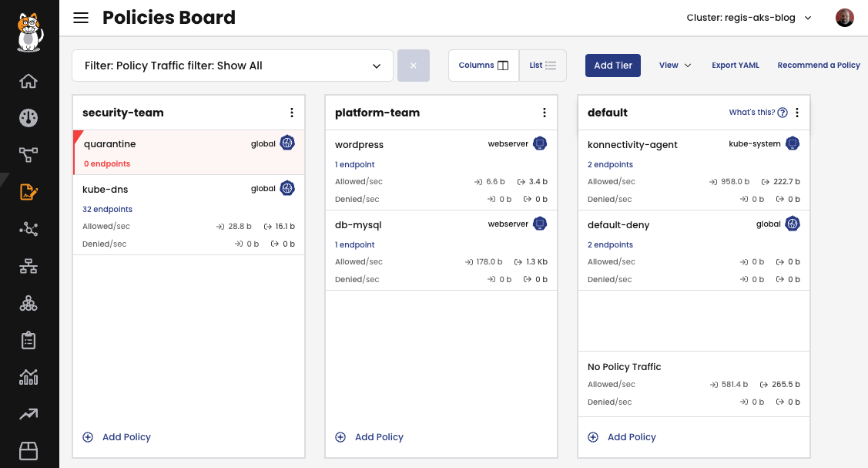Open the Managed Clusters sidebar icon
The width and height of the screenshot is (868, 468).
28,304
